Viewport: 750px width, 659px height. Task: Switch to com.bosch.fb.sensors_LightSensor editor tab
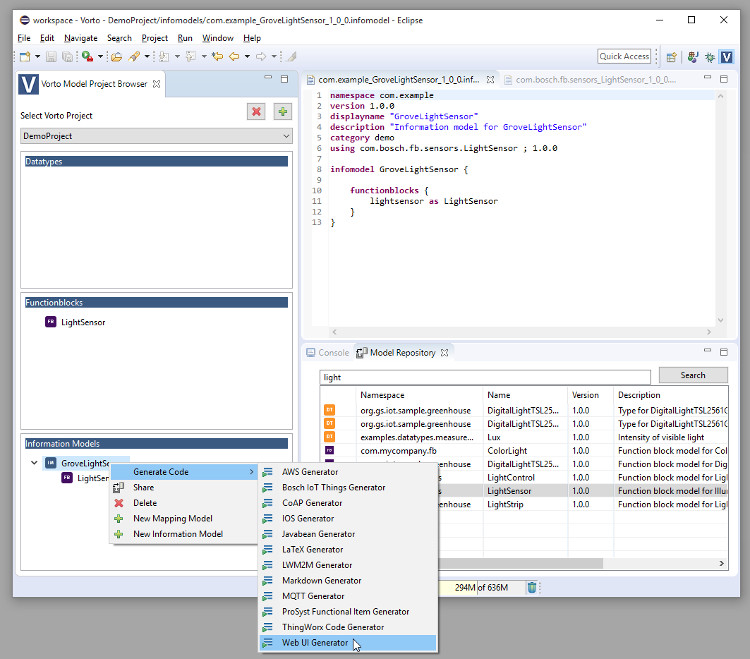click(x=591, y=80)
